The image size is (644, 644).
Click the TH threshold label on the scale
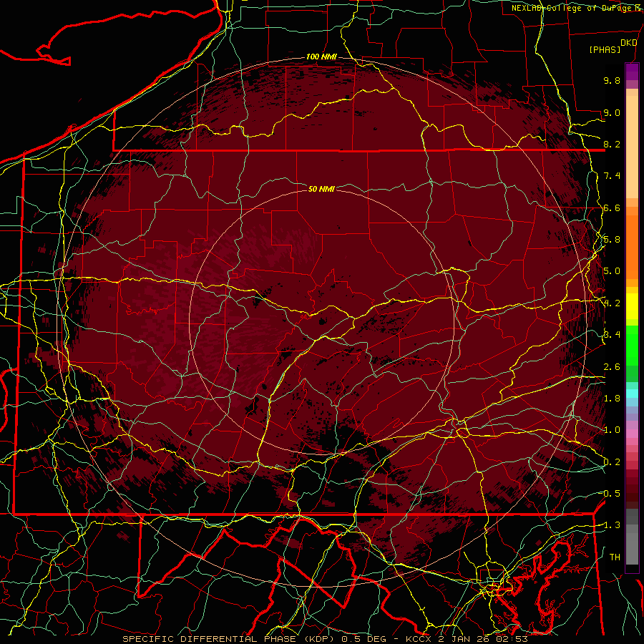(615, 557)
